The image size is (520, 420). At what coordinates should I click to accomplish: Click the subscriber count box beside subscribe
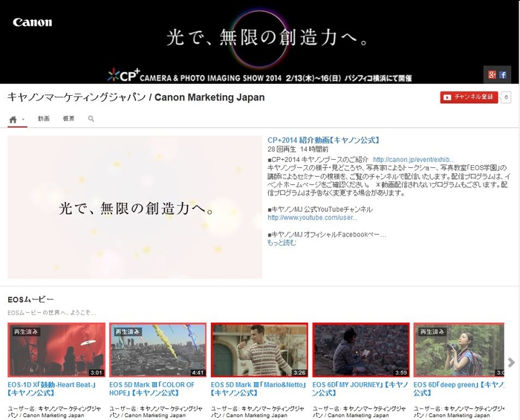tap(506, 97)
